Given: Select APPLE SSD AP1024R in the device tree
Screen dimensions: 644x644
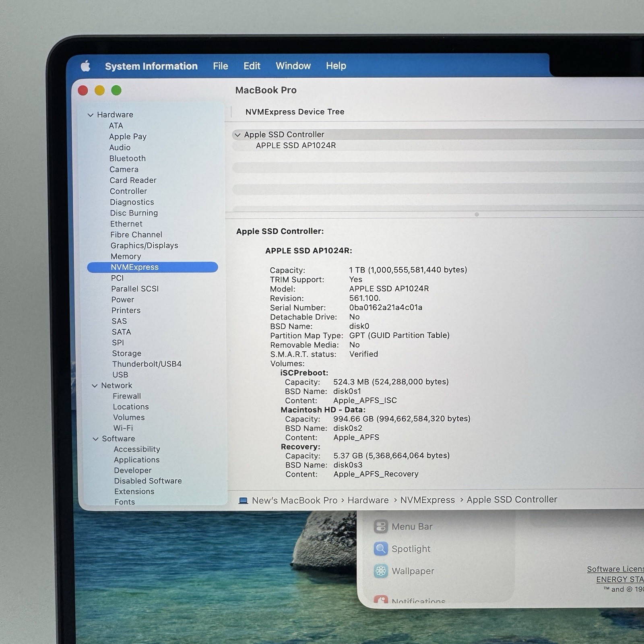Looking at the screenshot, I should [296, 145].
